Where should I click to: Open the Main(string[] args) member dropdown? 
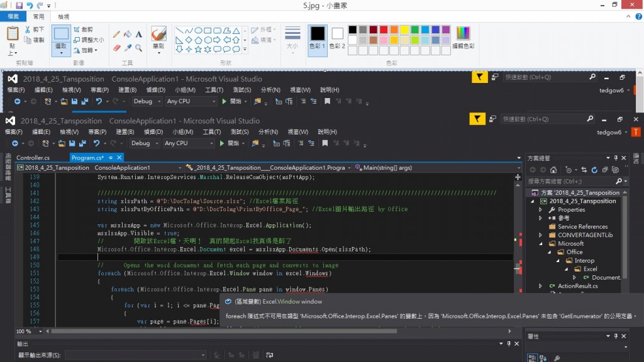[x=438, y=167]
